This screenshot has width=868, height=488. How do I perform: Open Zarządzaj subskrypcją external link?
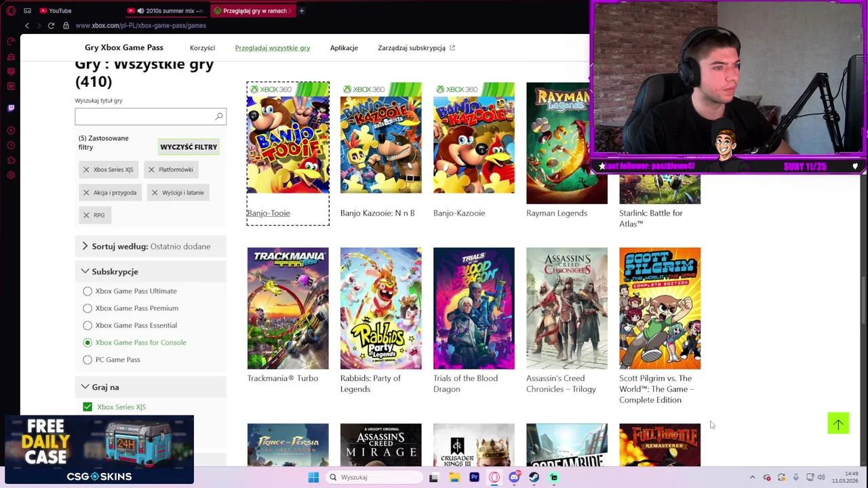pos(416,48)
